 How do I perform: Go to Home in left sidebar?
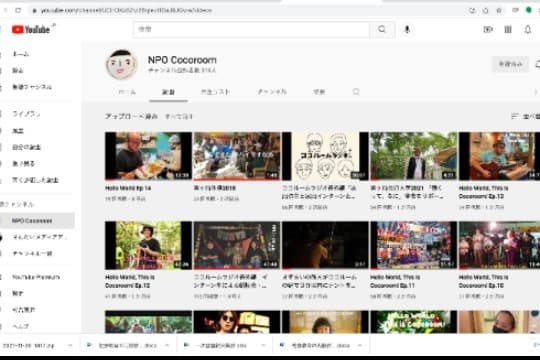(x=21, y=54)
